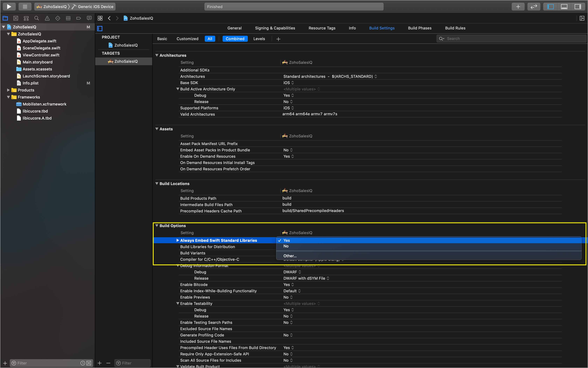
Task: Go back with the left chevron
Action: [x=109, y=18]
